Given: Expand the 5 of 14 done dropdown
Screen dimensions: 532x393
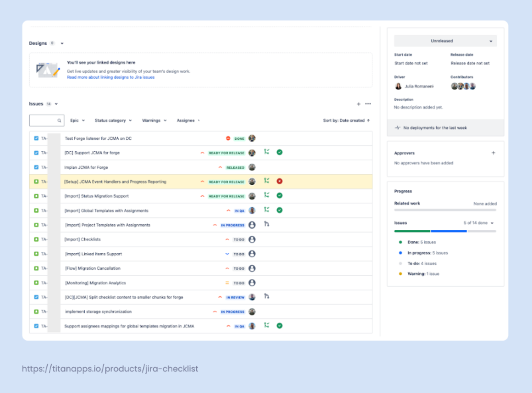Looking at the screenshot, I should (x=478, y=223).
